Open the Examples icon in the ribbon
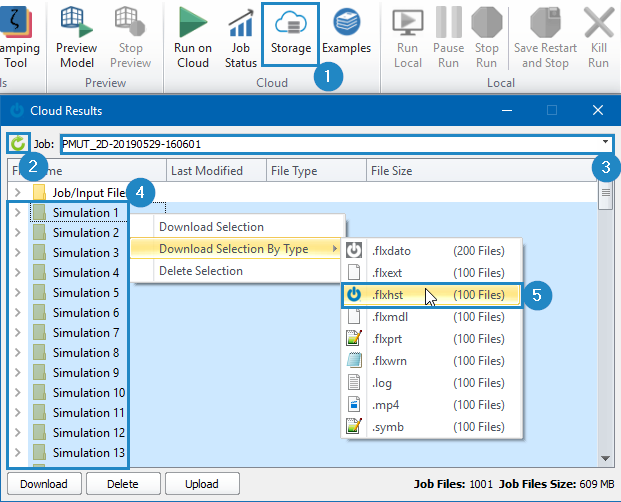Viewport: 621px width, 502px height. tap(347, 23)
